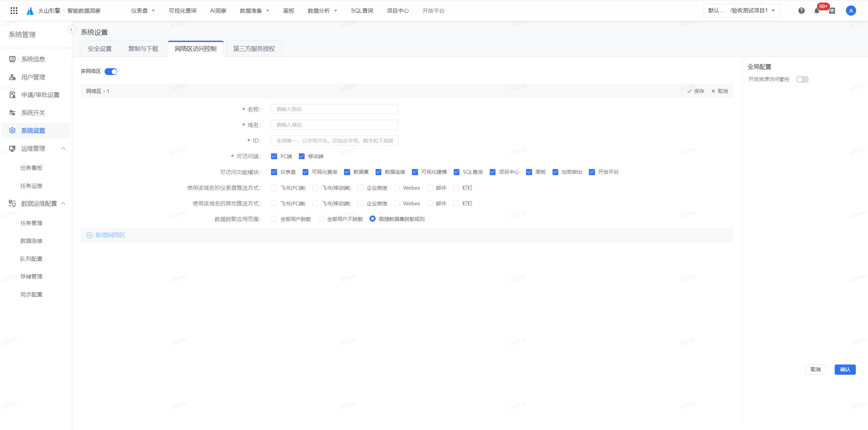Screen dimensions: 868x430
Task: Open the 数据准备 dropdown menu
Action: click(254, 11)
